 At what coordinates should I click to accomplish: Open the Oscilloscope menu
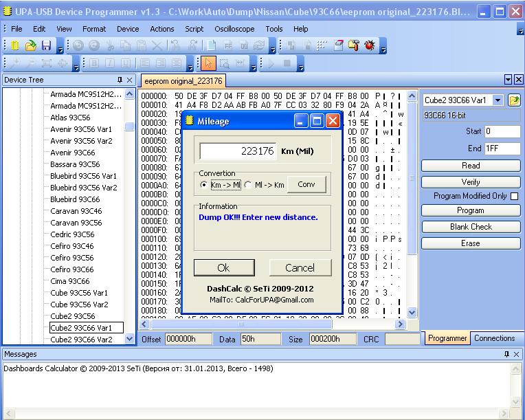click(234, 29)
